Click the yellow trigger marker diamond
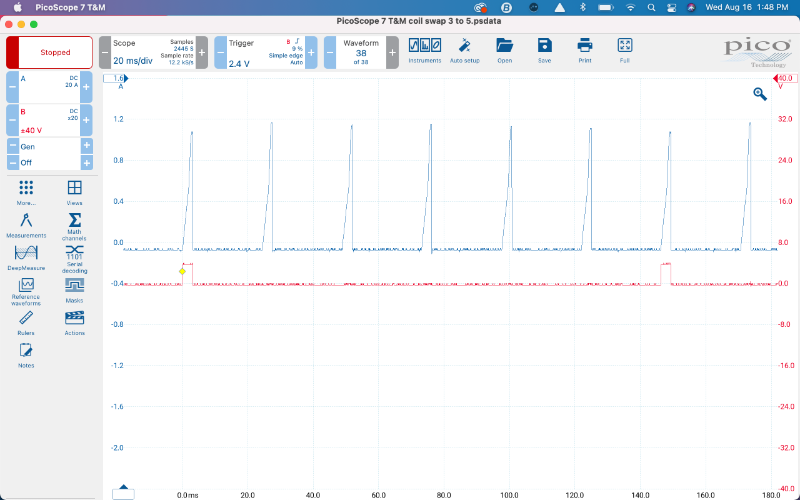Image resolution: width=800 pixels, height=500 pixels. (182, 271)
